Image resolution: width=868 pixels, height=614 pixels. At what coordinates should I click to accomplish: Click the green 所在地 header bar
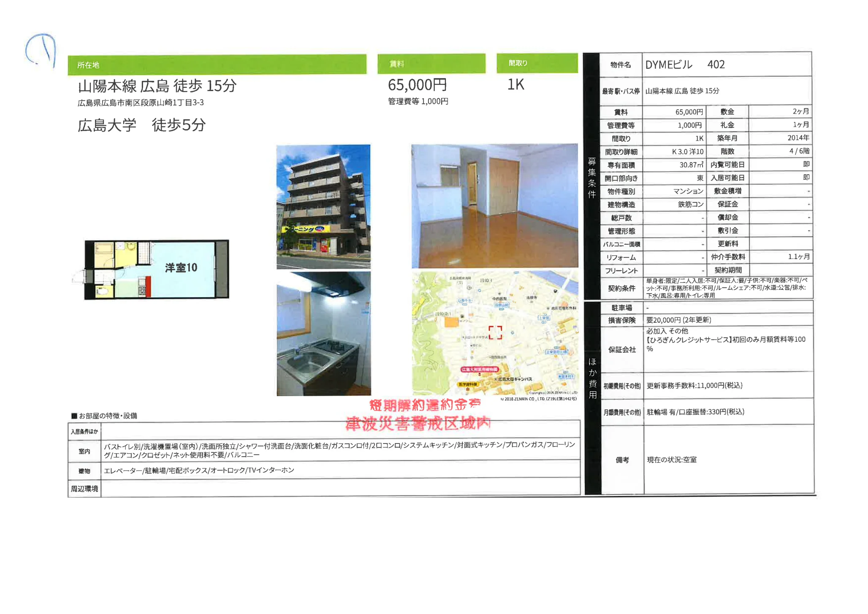point(217,65)
